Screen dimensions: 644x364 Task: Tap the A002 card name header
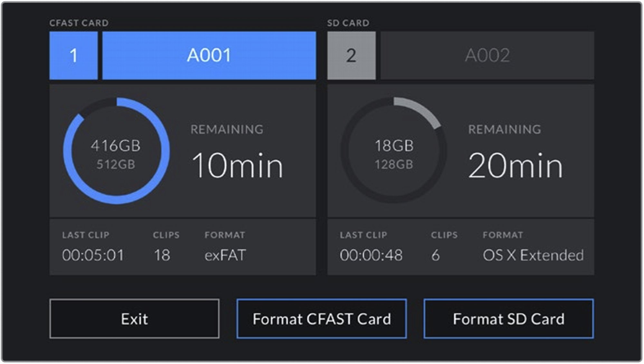[x=487, y=55]
